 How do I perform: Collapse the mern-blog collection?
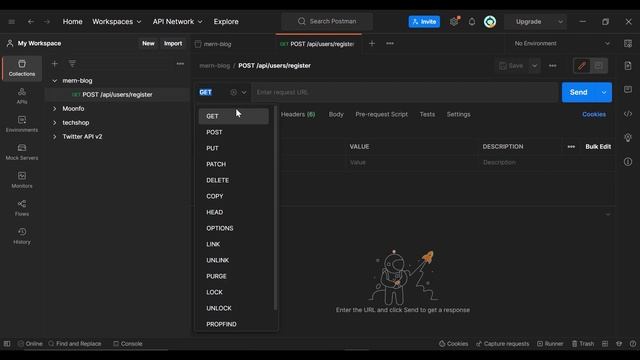point(55,81)
